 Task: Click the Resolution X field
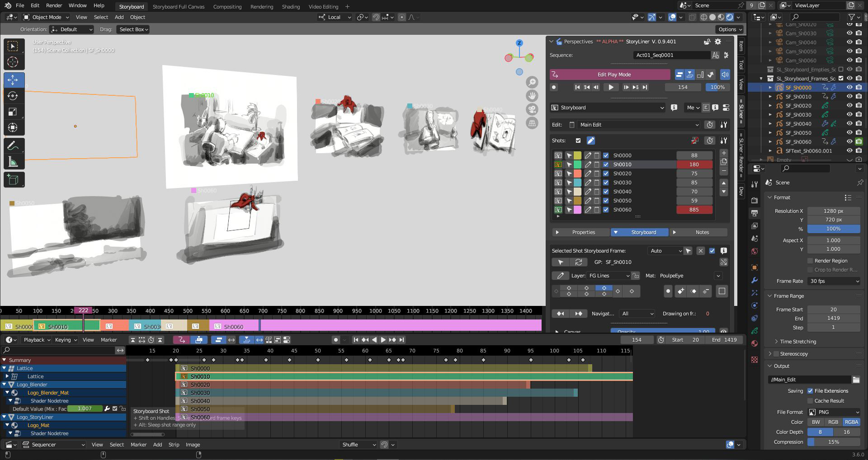[833, 211]
